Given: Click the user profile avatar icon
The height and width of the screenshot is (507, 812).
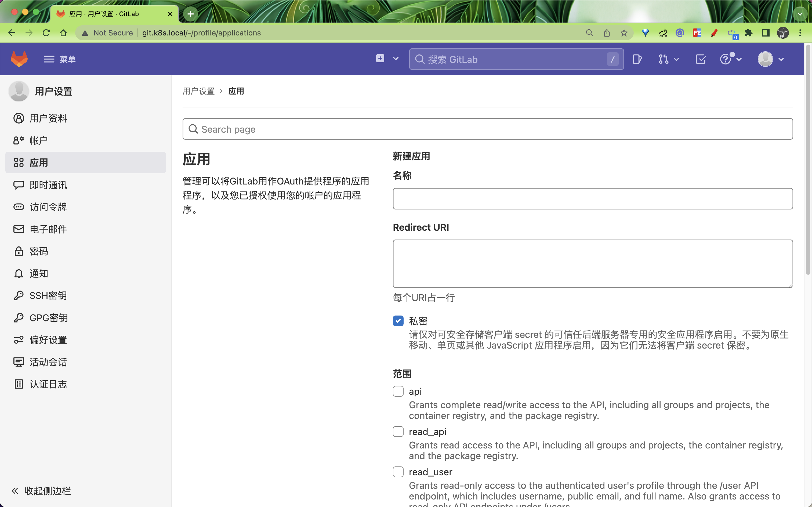Looking at the screenshot, I should (x=765, y=59).
